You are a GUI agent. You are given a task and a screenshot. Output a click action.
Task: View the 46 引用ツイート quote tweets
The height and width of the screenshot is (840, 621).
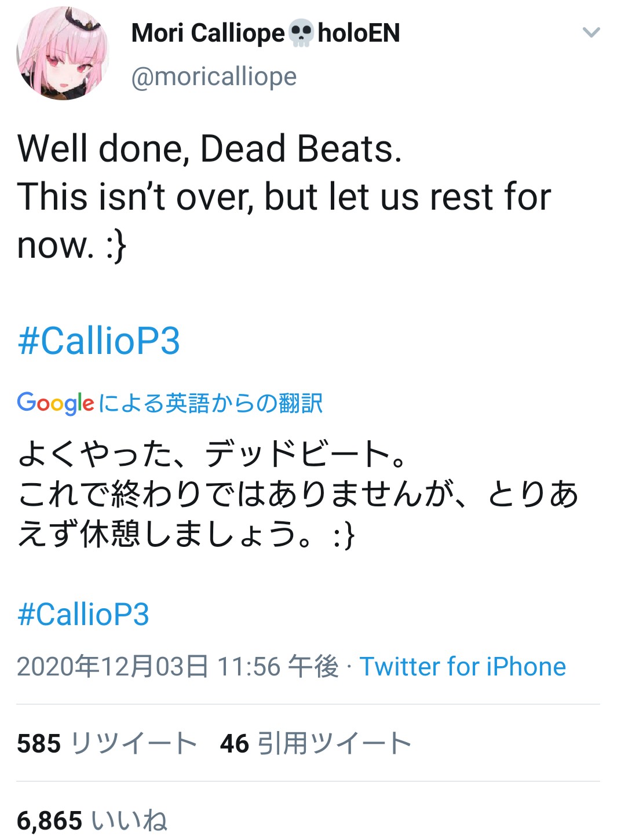[316, 743]
